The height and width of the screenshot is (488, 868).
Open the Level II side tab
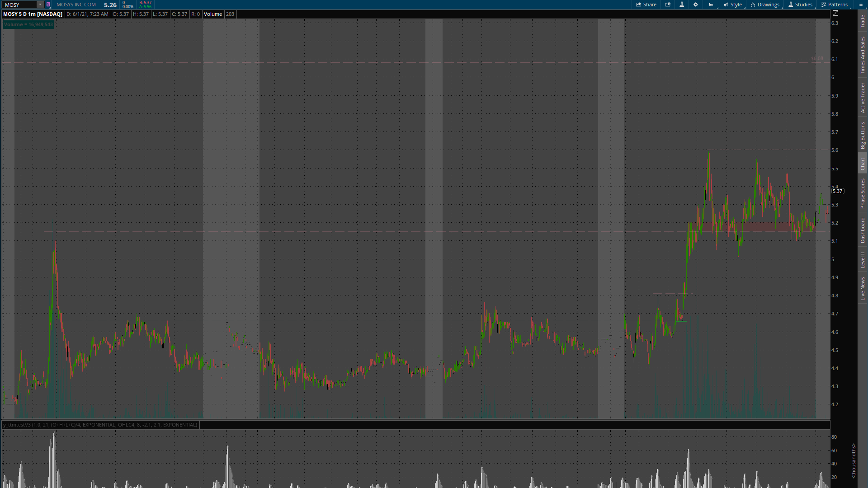(863, 260)
